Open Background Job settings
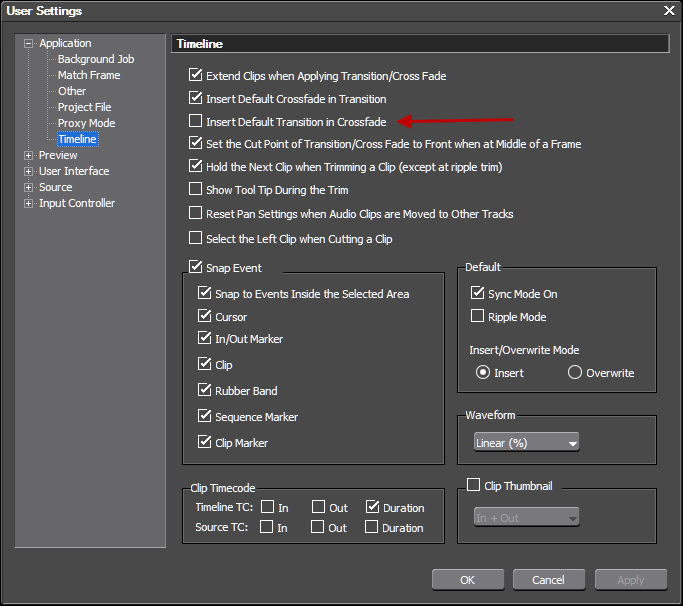This screenshot has height=606, width=683. click(95, 59)
